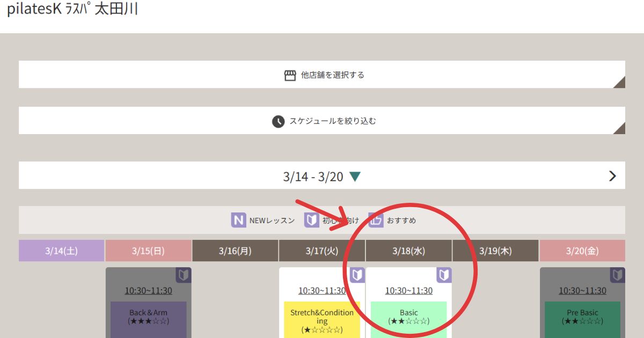This screenshot has width=644, height=338.
Task: Select the 3/14(土) day column header
Action: pos(62,251)
